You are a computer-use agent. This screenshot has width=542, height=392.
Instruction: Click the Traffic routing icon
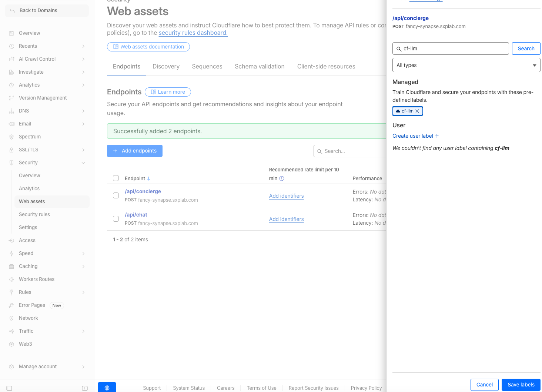click(11, 331)
